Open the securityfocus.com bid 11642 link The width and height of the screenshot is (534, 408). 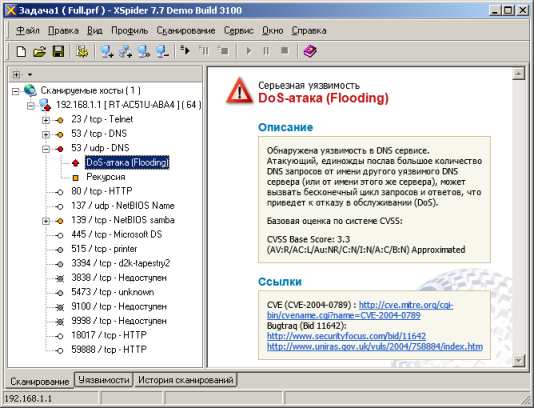point(346,336)
